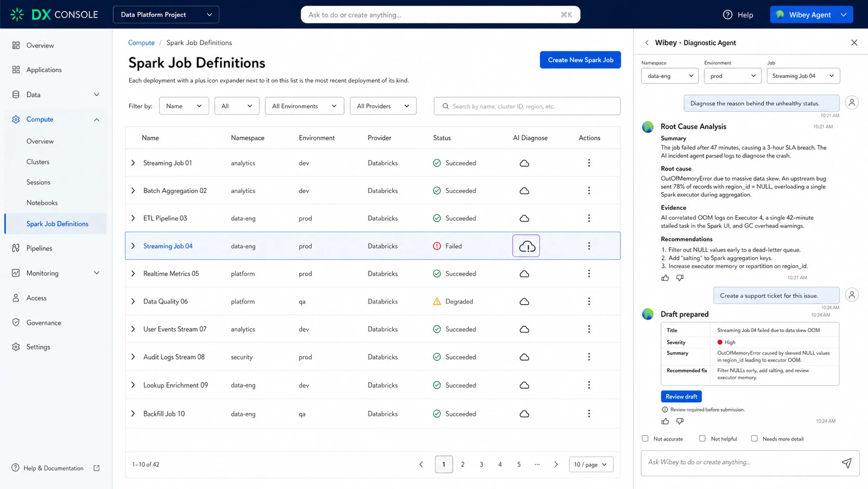
Task: Open actions menu for ETL Pipeline 03
Action: coord(589,218)
